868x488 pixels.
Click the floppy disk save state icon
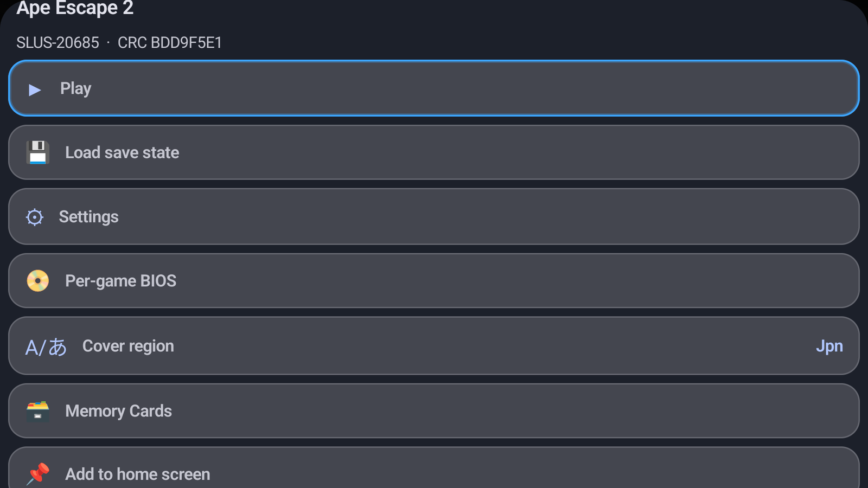pos(37,152)
